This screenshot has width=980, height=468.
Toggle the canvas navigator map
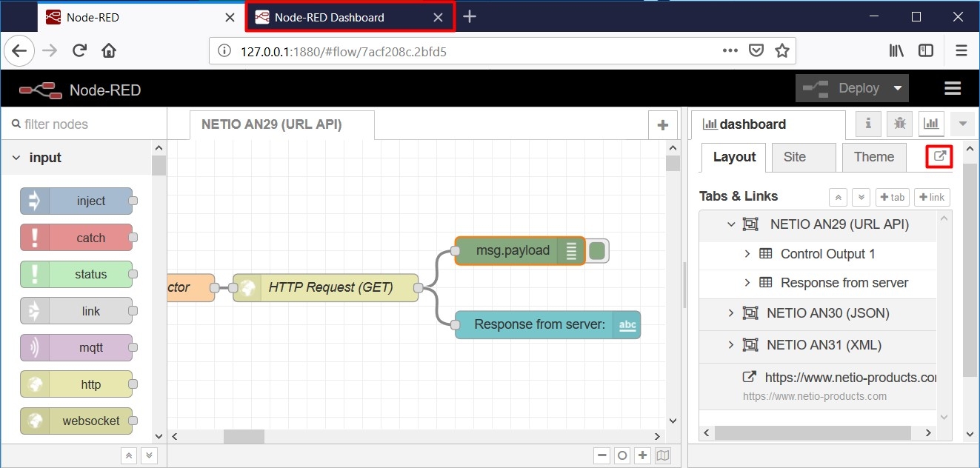tap(663, 456)
